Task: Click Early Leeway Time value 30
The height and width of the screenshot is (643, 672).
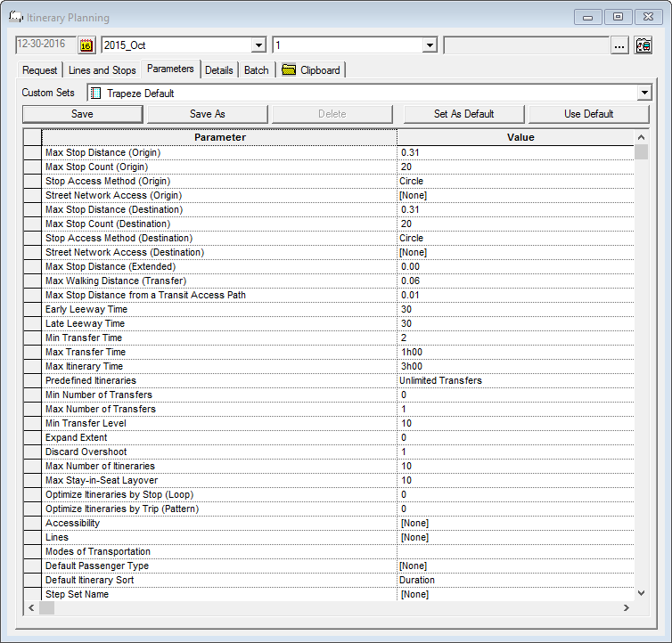Action: pyautogui.click(x=515, y=310)
